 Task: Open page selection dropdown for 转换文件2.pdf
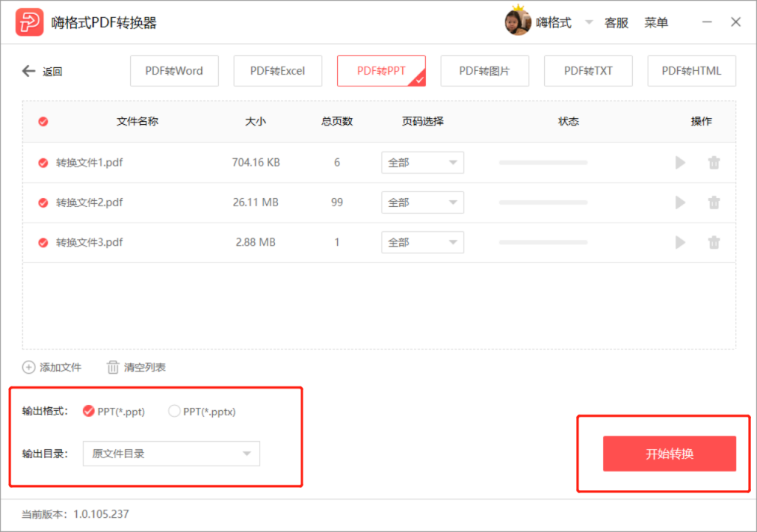pyautogui.click(x=422, y=202)
